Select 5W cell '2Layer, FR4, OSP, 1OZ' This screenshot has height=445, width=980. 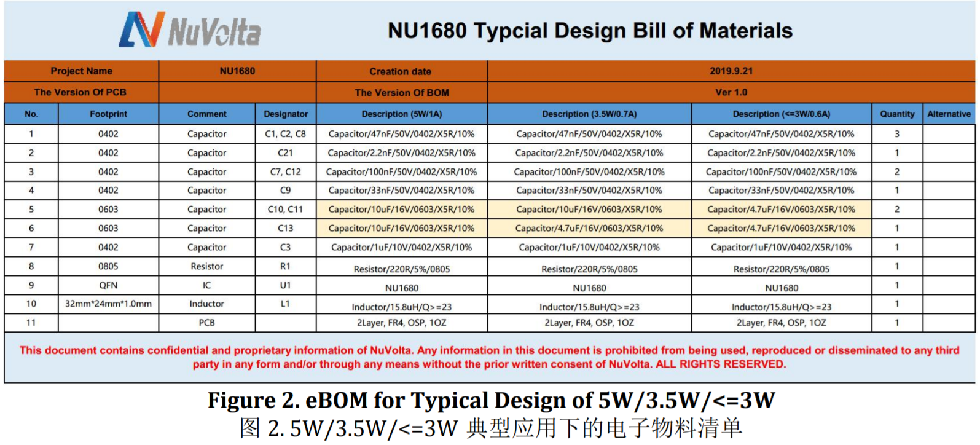point(402,323)
